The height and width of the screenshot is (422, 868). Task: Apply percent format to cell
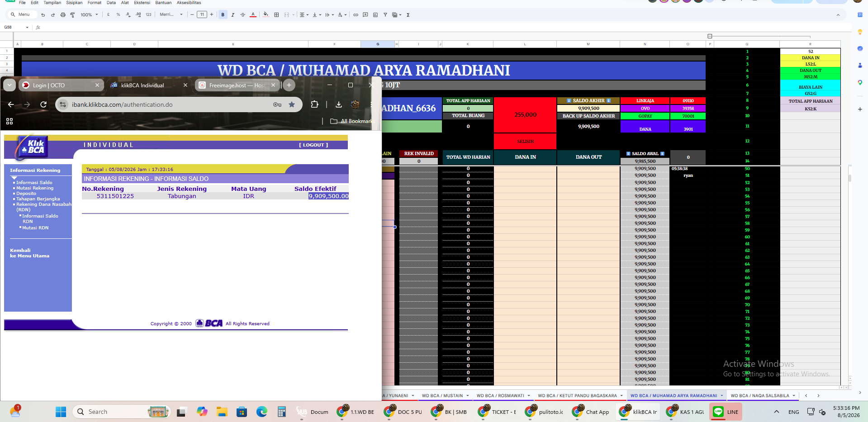[118, 15]
